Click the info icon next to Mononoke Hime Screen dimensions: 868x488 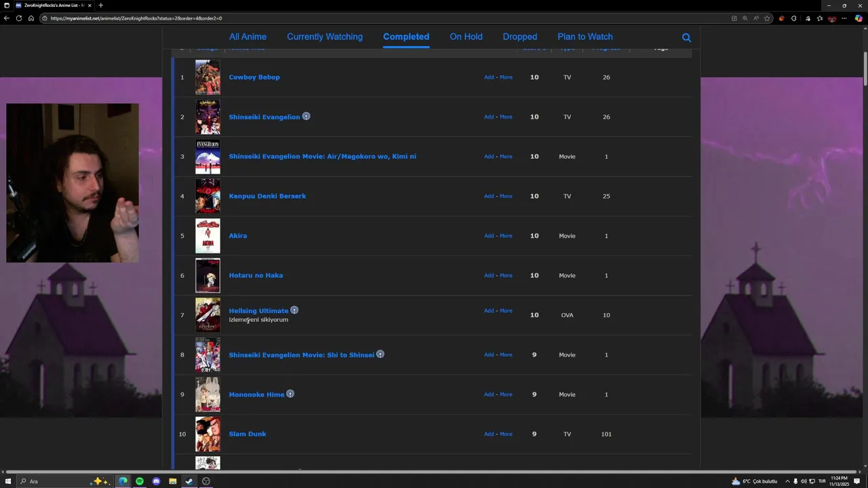point(290,394)
